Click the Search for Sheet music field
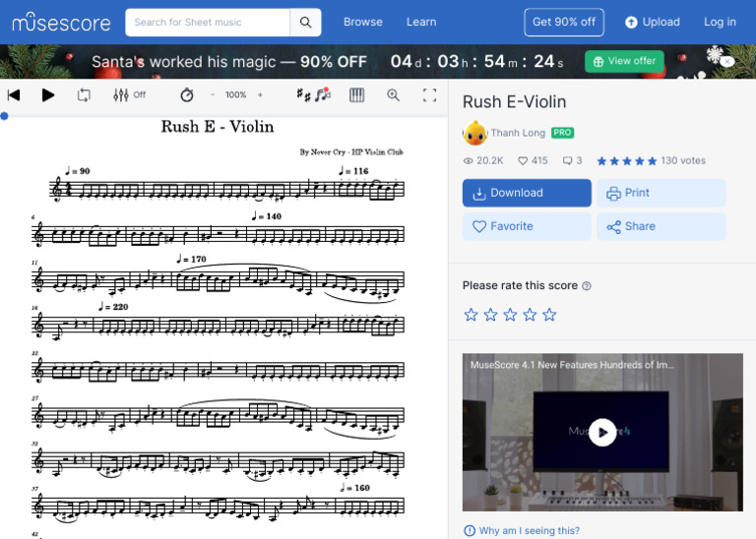Viewport: 756px width, 539px height. click(209, 22)
